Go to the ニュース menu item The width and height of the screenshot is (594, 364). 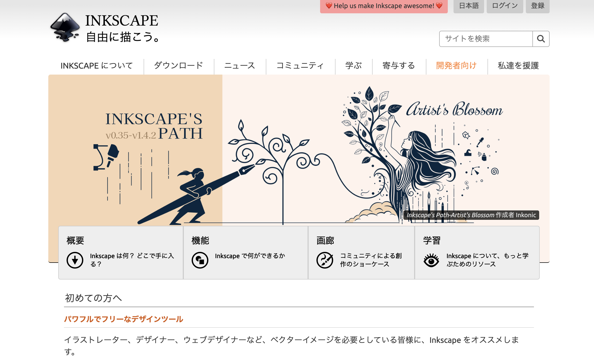(240, 66)
